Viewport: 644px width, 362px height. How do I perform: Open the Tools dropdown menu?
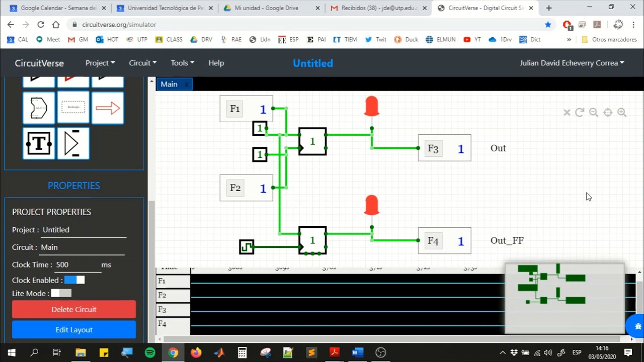click(x=182, y=63)
